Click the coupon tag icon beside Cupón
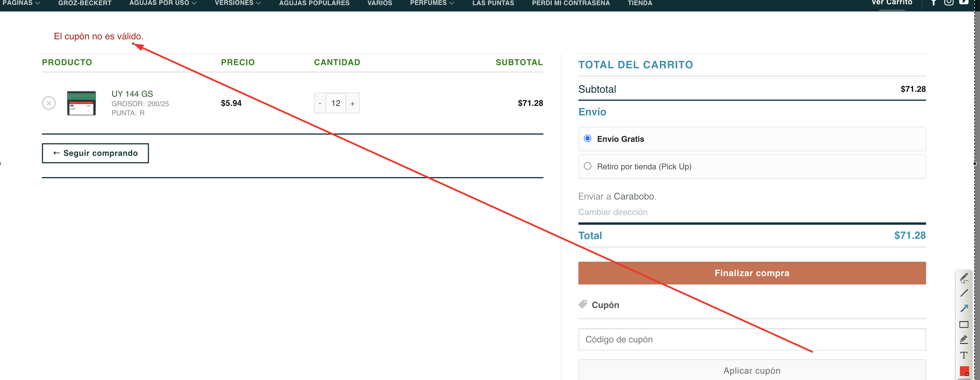Viewport: 980px width, 380px height. (x=582, y=304)
